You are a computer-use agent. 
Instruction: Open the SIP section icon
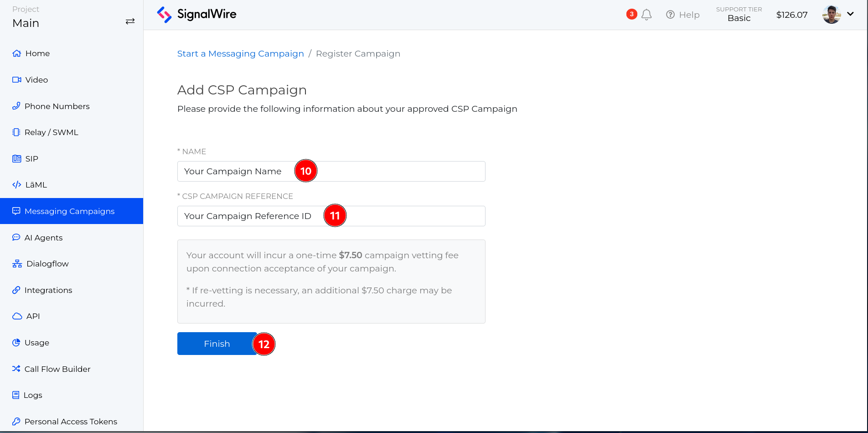point(16,158)
